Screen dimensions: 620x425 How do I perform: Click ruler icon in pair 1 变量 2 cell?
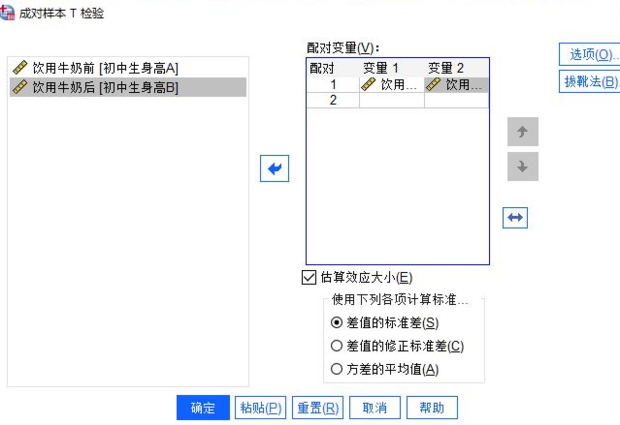tap(433, 84)
